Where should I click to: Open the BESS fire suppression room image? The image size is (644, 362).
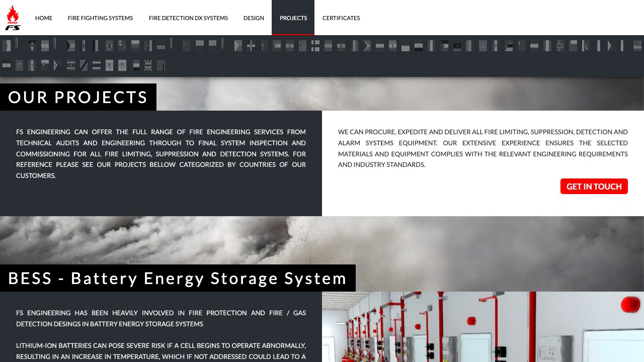tap(483, 327)
